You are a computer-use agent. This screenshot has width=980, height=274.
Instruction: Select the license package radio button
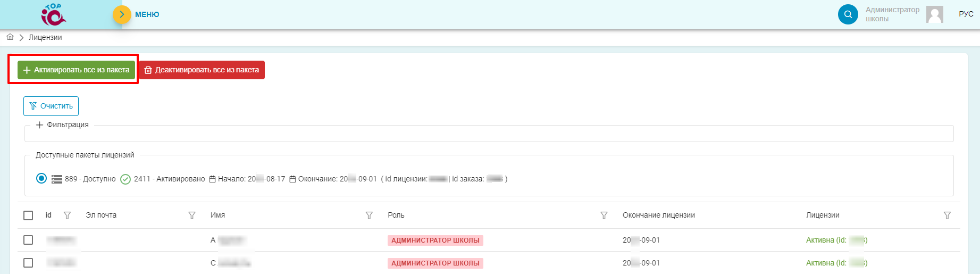41,179
